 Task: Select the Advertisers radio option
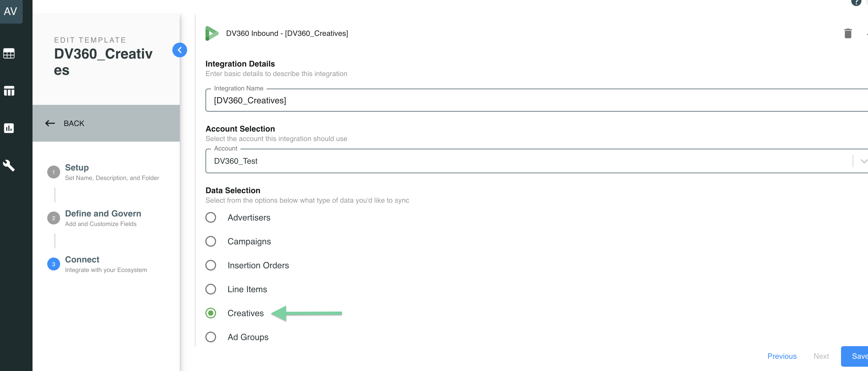coord(211,217)
